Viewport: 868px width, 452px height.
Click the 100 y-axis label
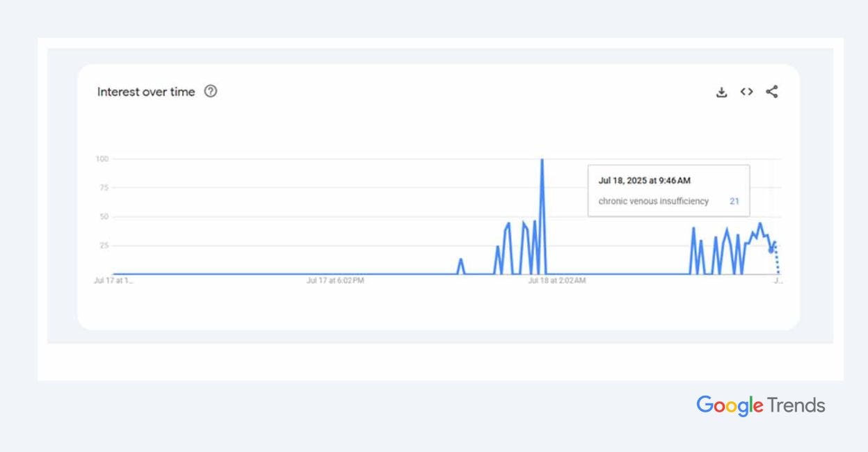tap(102, 159)
